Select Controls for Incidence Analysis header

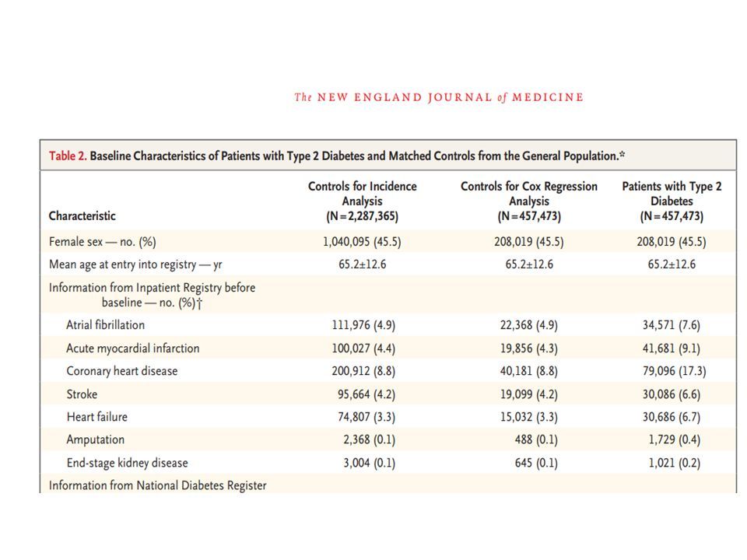click(x=362, y=201)
